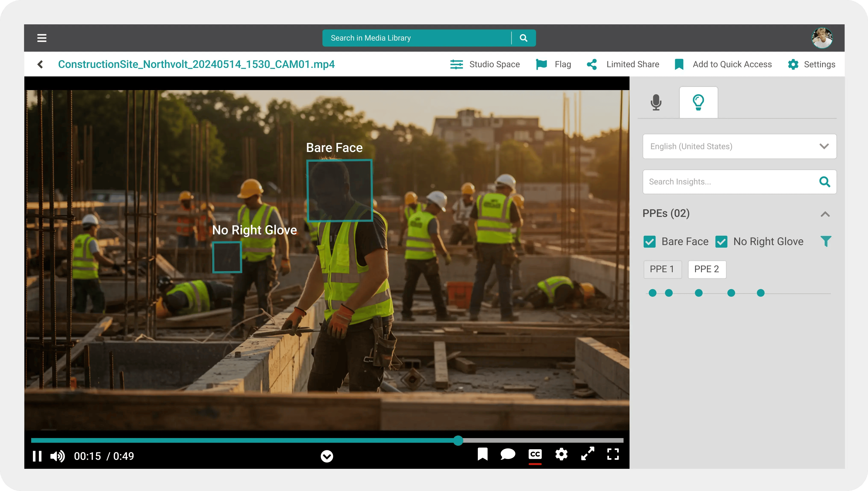The height and width of the screenshot is (491, 868).
Task: Switch to the lightbulb insights tab
Action: (x=698, y=102)
